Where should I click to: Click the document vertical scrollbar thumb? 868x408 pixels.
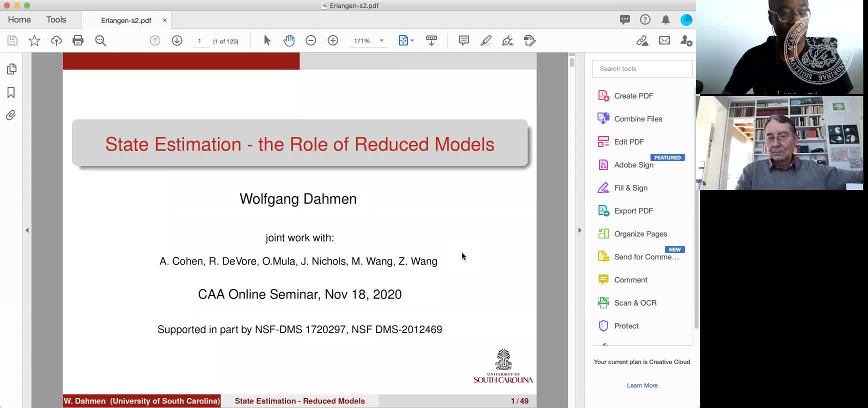(x=571, y=62)
